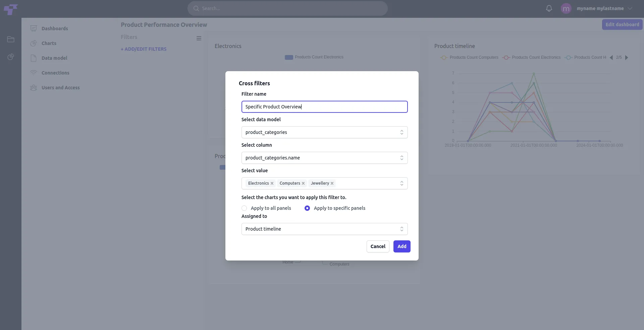
Task: Toggle Products Count H legend series
Action: [x=586, y=57]
